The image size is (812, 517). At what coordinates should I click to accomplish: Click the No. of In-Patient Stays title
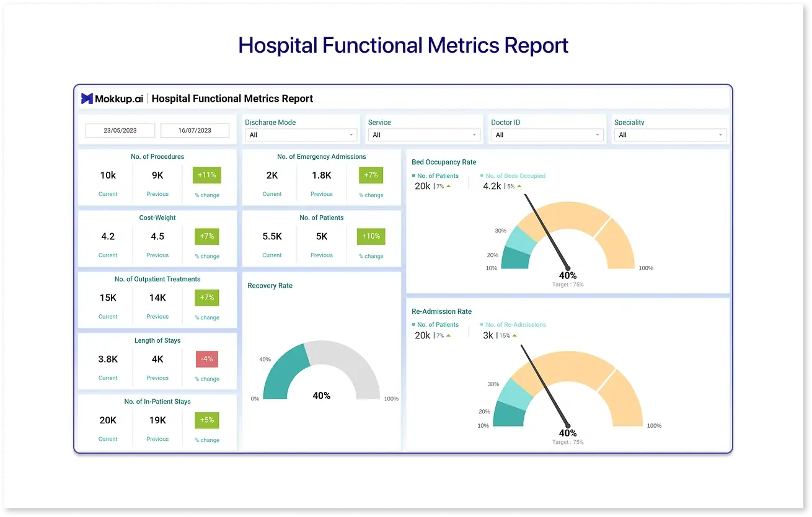point(157,402)
